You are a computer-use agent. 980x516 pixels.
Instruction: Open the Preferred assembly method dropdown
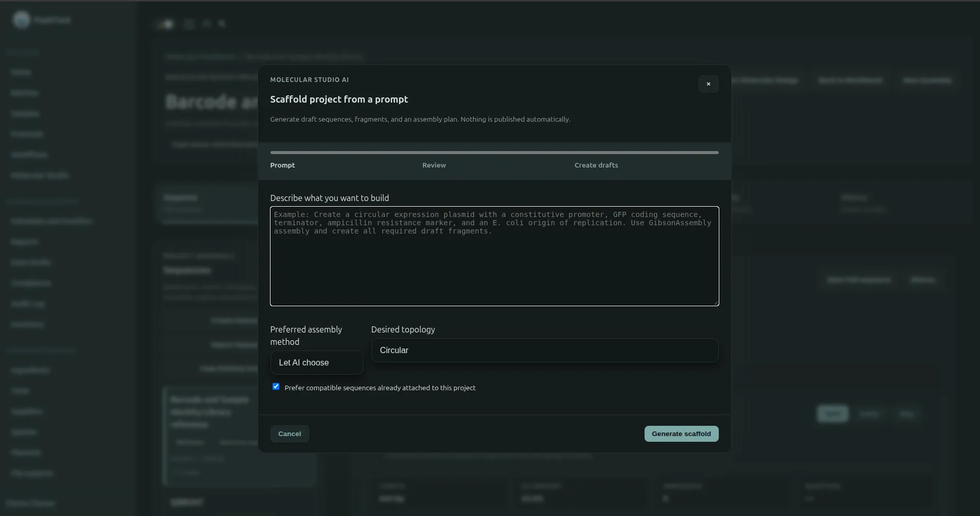click(x=316, y=363)
